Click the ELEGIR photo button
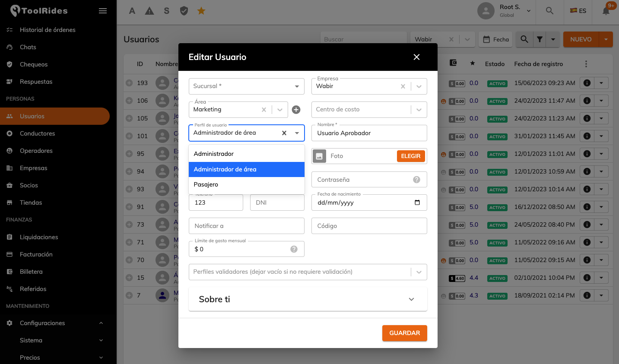Screen dimensions: 619x364 point(410,156)
